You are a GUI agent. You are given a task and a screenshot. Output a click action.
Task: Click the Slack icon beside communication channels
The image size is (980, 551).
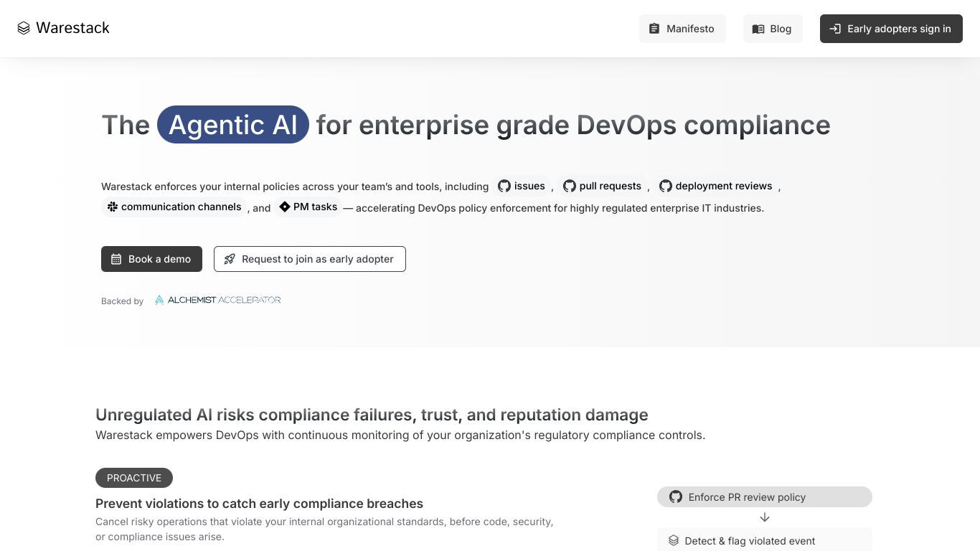(x=113, y=207)
